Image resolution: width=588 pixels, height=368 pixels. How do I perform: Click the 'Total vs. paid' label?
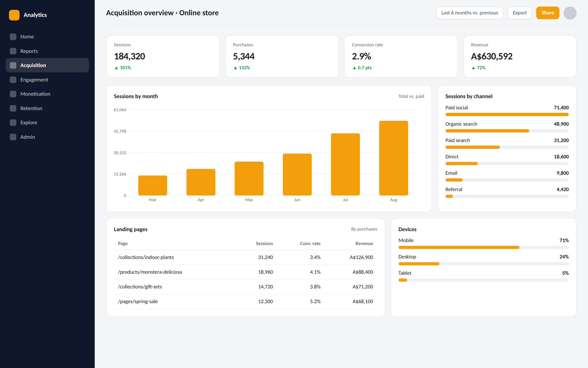click(x=411, y=96)
